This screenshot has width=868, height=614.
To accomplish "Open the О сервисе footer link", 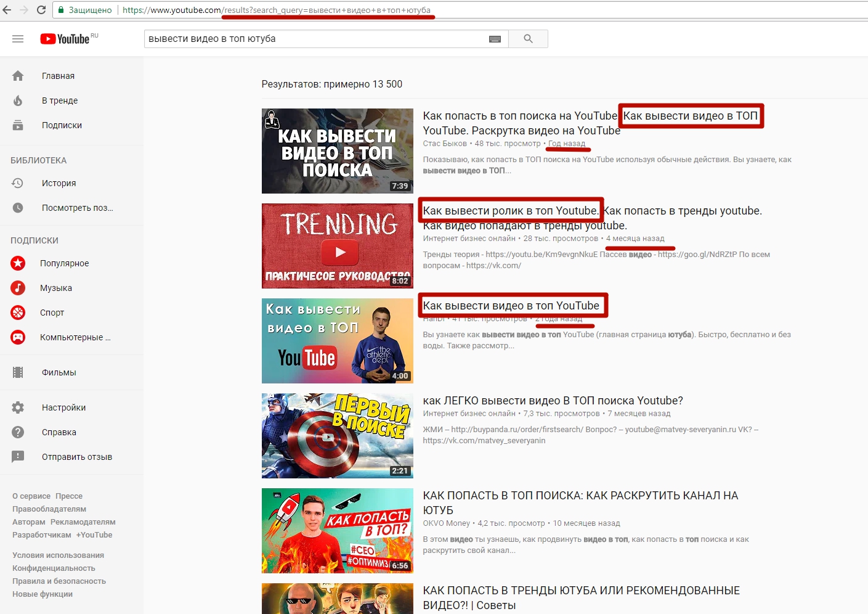I will tap(31, 496).
